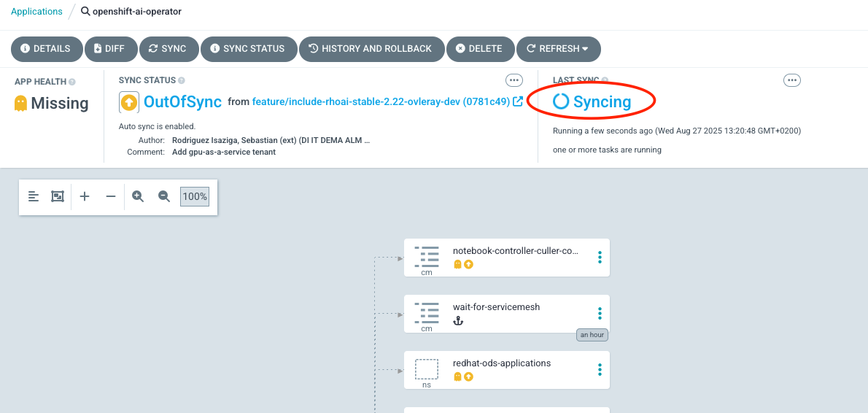Click the plus icon to expand all nodes

(x=85, y=196)
